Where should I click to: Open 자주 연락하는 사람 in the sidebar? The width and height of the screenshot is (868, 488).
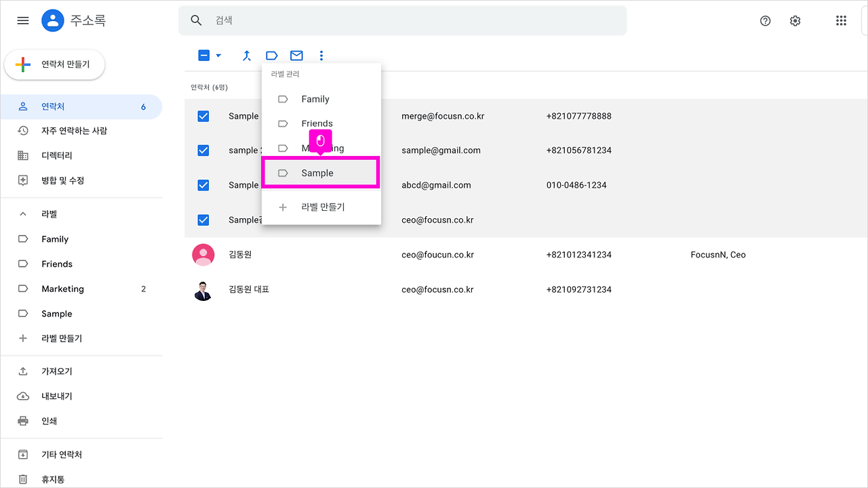pos(81,131)
